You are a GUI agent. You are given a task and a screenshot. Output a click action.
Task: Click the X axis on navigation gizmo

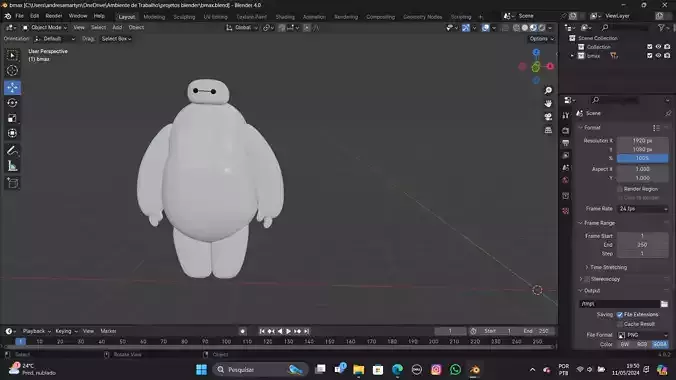click(x=550, y=66)
